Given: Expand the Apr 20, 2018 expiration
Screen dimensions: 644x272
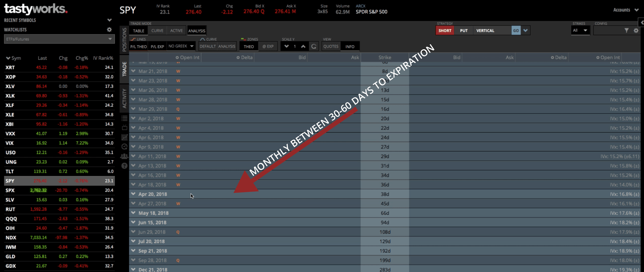Looking at the screenshot, I should click(133, 194).
